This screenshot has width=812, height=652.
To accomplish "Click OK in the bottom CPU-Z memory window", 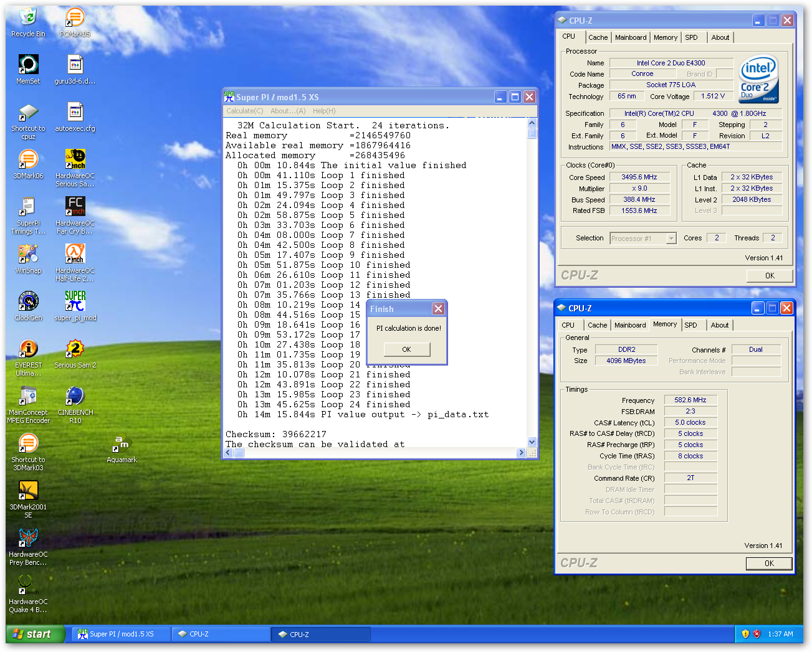I will tap(769, 564).
